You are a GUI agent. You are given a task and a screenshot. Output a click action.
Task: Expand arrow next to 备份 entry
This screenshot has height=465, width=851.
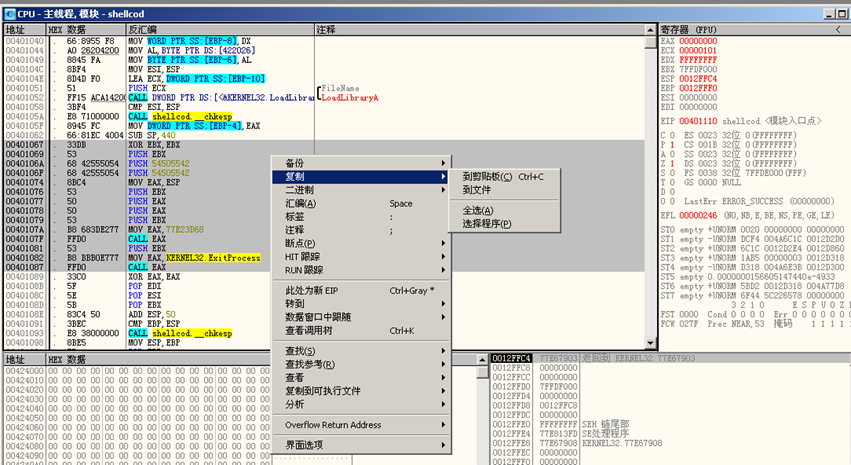[x=443, y=163]
